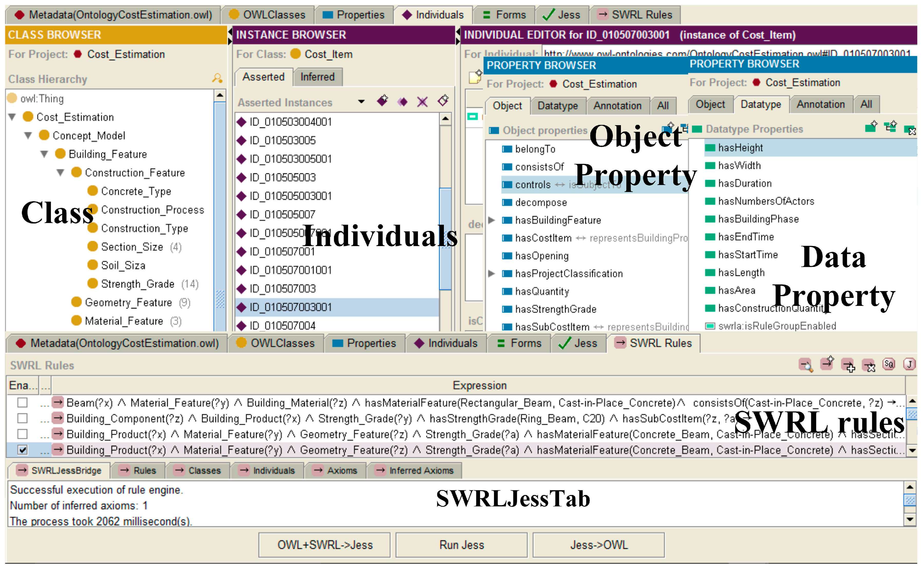
Task: Click the copy instance double-diamond icon
Action: pyautogui.click(x=402, y=101)
